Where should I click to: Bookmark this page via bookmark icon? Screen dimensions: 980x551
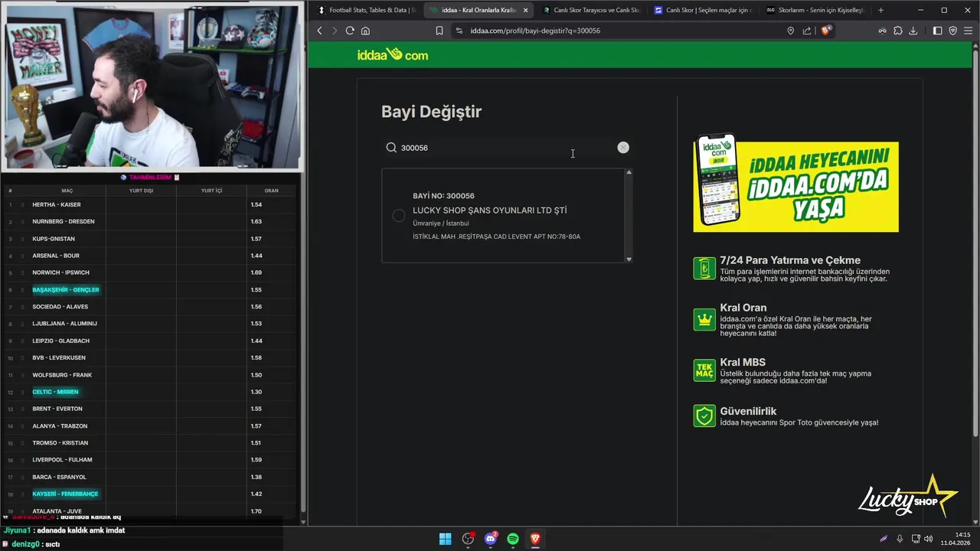pos(439,31)
